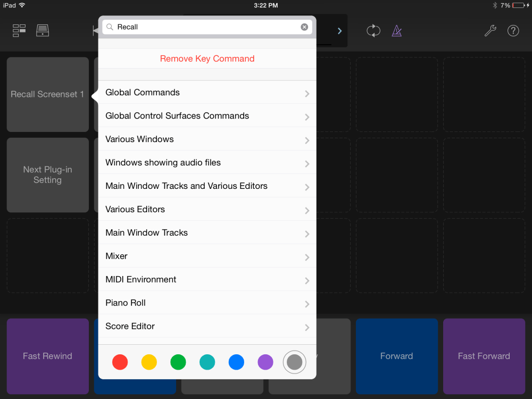
Task: Tap the purple metronome icon in toolbar
Action: [396, 30]
